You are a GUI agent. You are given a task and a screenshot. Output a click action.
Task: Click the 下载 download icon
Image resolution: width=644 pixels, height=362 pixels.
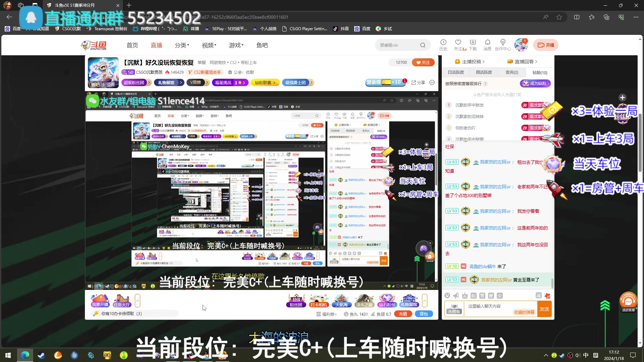coord(473,45)
